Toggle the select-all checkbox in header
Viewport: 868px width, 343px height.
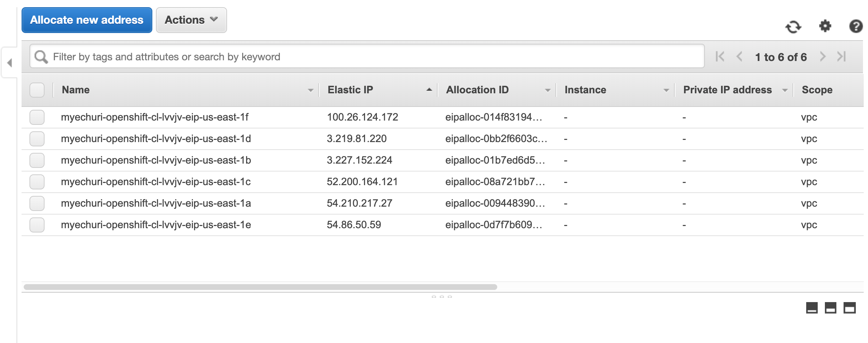pos(37,90)
